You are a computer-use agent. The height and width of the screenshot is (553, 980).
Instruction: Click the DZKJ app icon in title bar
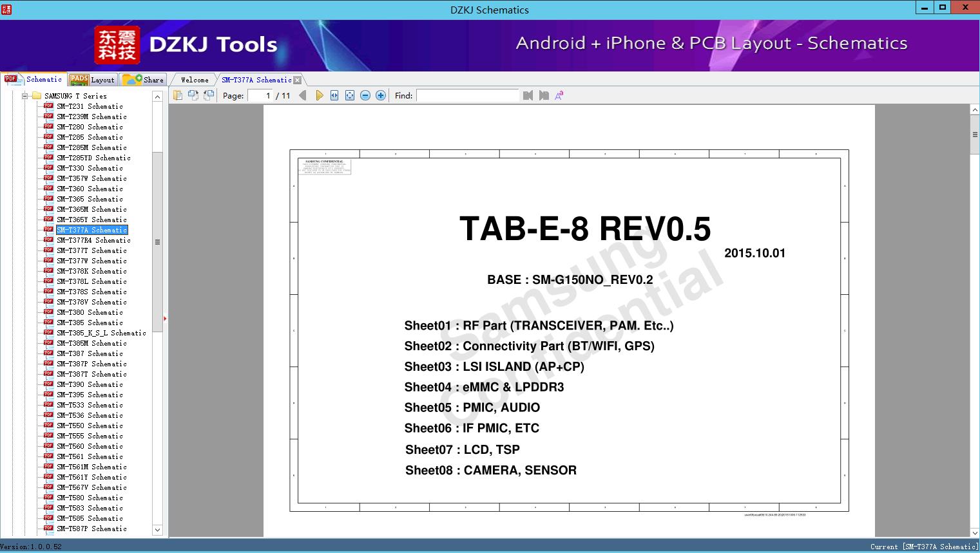[x=6, y=9]
